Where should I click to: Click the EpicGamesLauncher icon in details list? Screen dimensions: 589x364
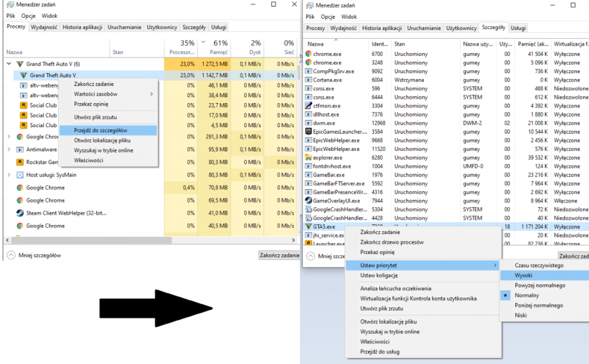click(x=309, y=131)
